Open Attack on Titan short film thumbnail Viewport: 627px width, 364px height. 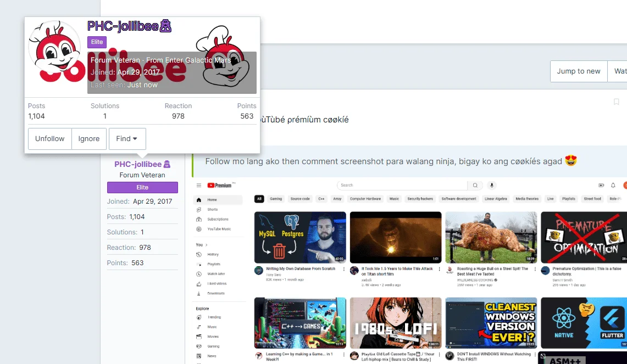point(396,237)
